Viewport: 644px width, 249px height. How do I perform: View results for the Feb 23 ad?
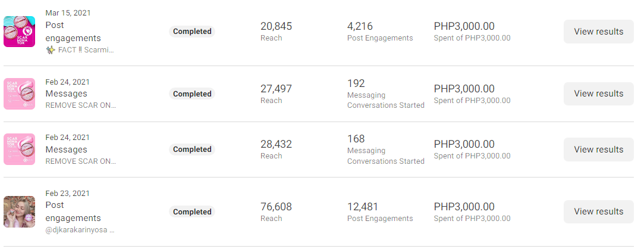tap(598, 211)
